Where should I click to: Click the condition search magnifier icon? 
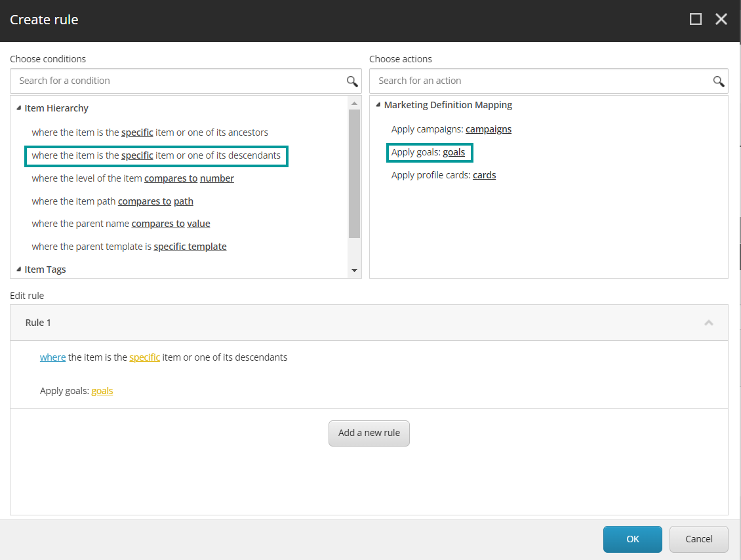[x=352, y=81]
